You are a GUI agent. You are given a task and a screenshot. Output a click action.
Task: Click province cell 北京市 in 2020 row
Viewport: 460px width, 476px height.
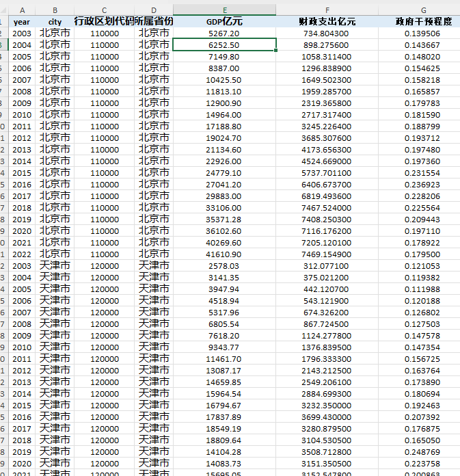pos(154,231)
